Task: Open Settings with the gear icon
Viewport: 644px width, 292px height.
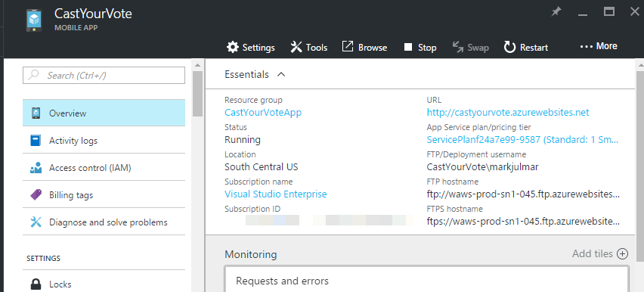Action: tap(233, 47)
